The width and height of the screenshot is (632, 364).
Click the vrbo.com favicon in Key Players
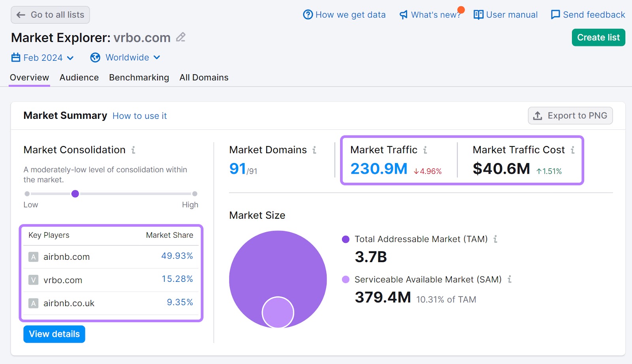34,280
